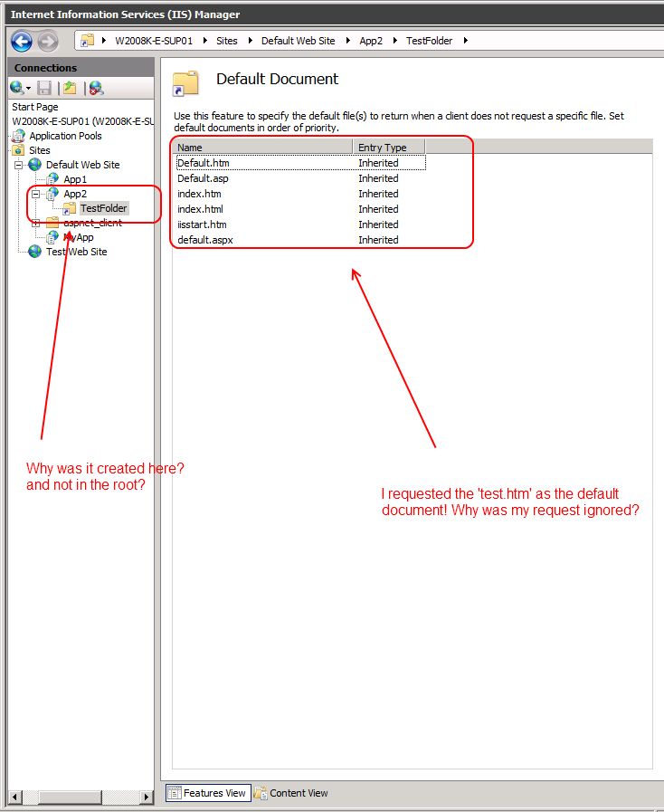Select the Test Web Site label
This screenshot has width=664, height=812.
[77, 252]
